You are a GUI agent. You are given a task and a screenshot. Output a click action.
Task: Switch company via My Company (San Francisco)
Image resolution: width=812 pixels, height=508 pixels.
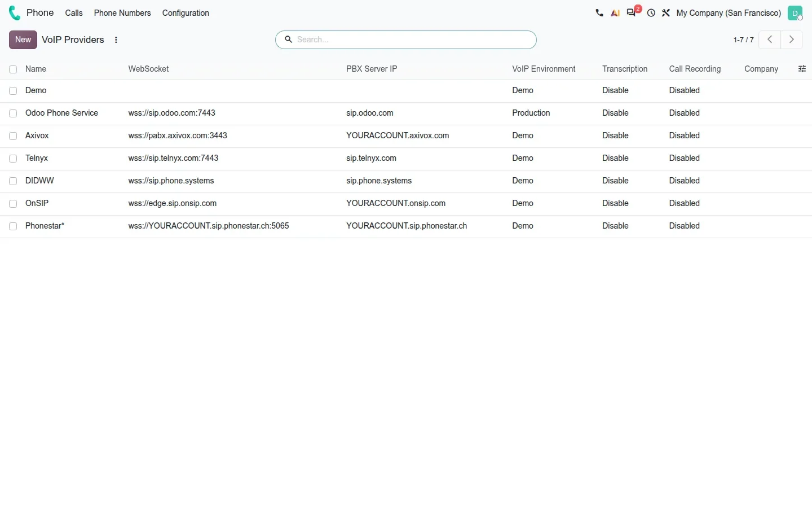729,13
